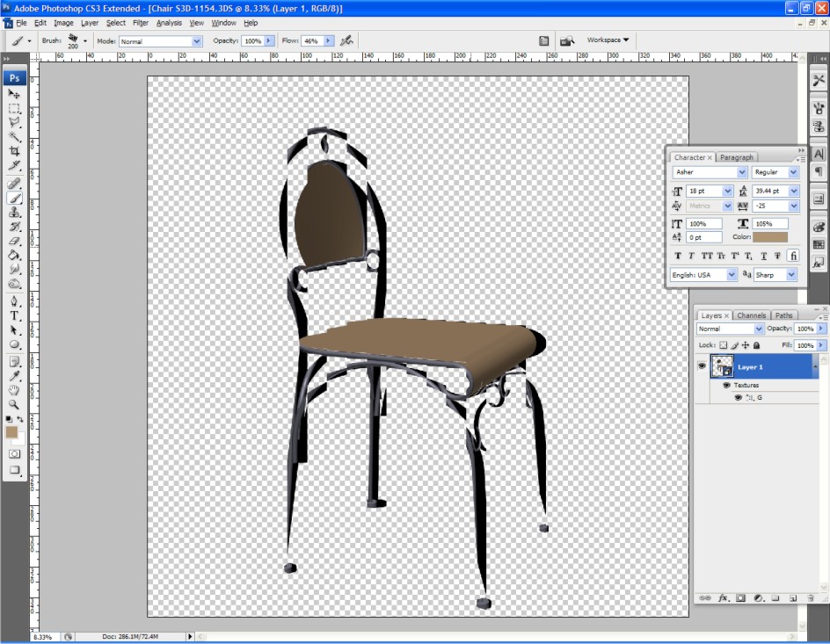This screenshot has width=830, height=644.
Task: Open the Filter menu
Action: (x=141, y=23)
